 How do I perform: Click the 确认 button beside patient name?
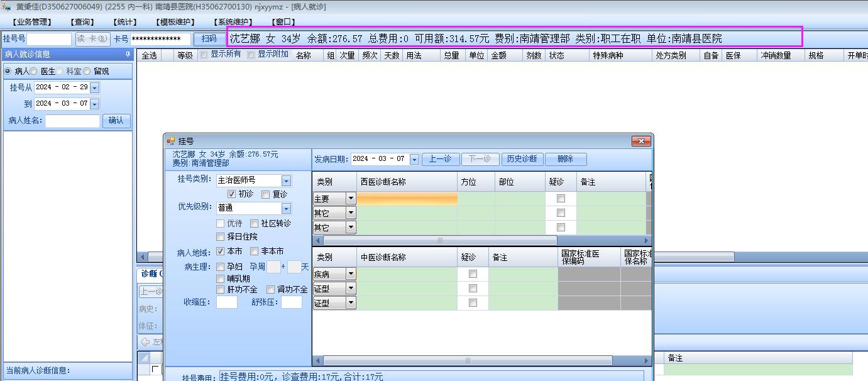point(116,121)
